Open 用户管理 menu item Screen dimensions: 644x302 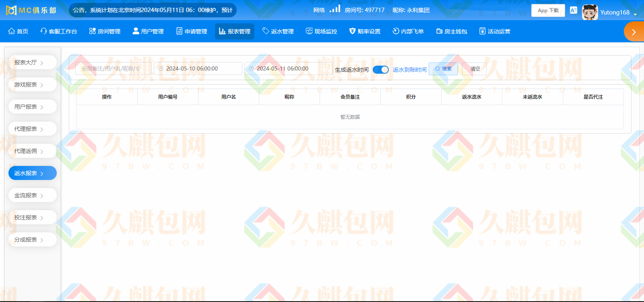148,31
